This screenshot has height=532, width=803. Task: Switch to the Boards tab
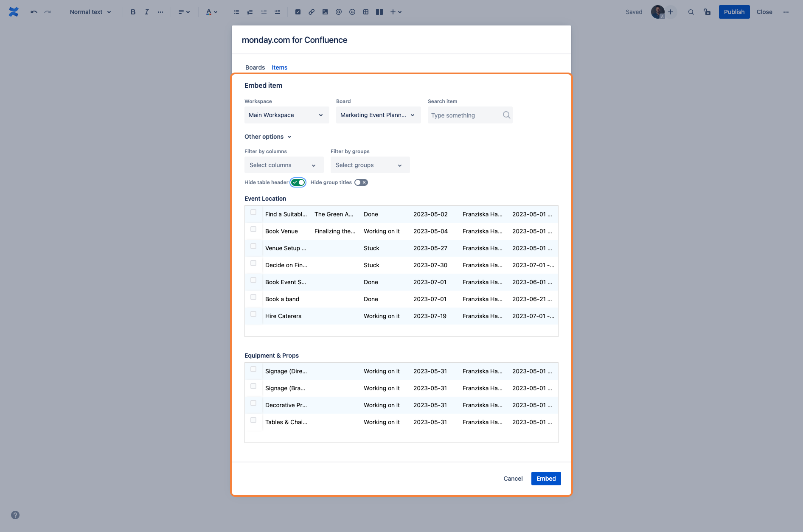pyautogui.click(x=255, y=67)
